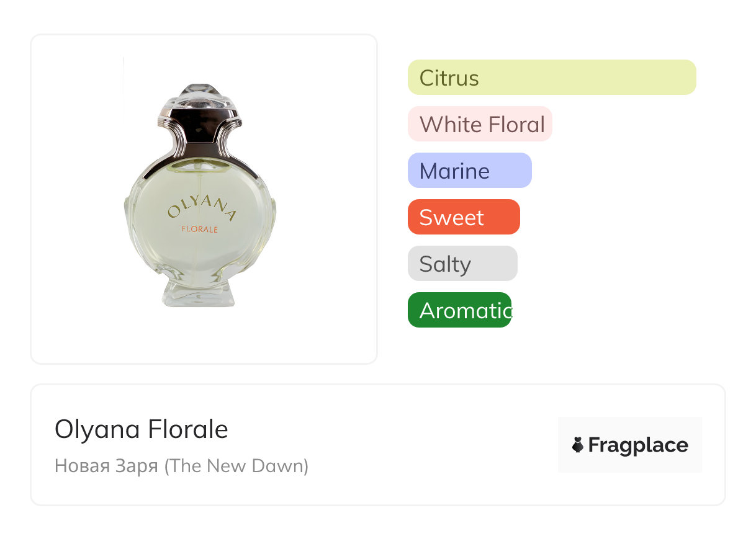Click the Fragplace perfume bottle logo icon
756x536 pixels.
click(578, 445)
